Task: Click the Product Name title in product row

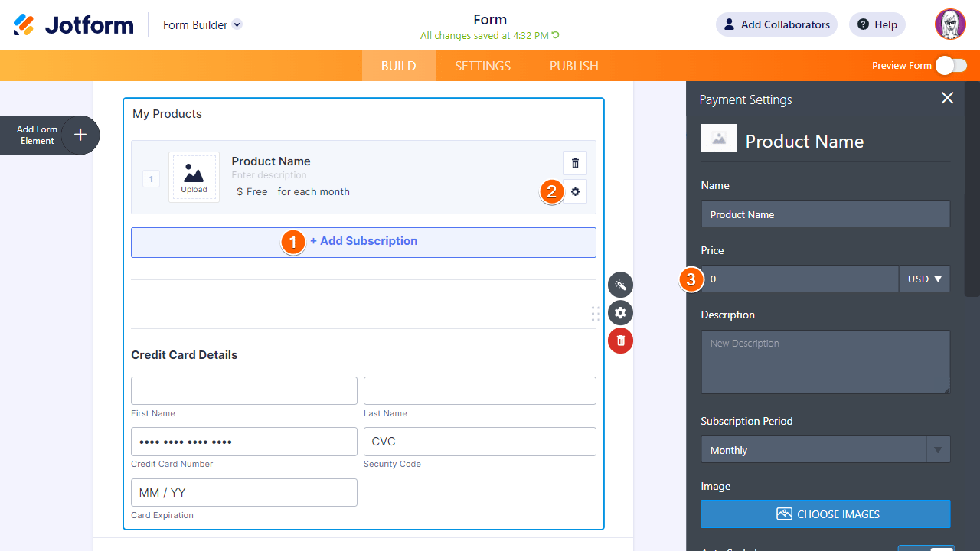Action: pos(271,161)
